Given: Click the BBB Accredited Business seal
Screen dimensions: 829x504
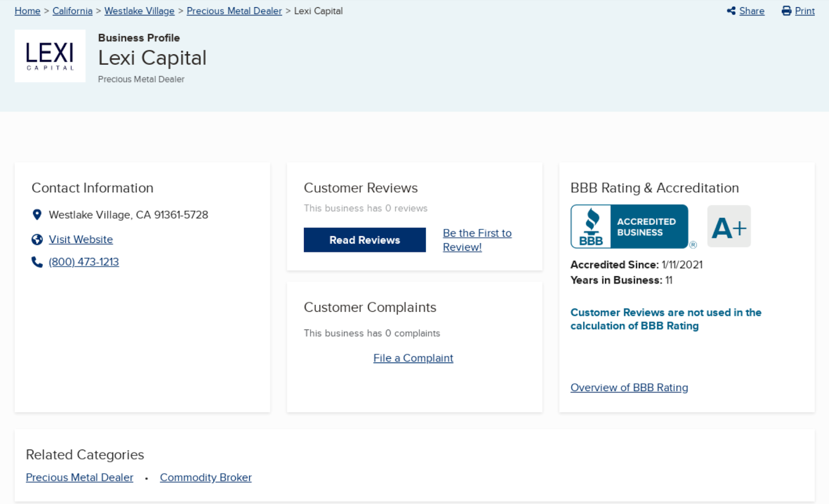Looking at the screenshot, I should 630,226.
